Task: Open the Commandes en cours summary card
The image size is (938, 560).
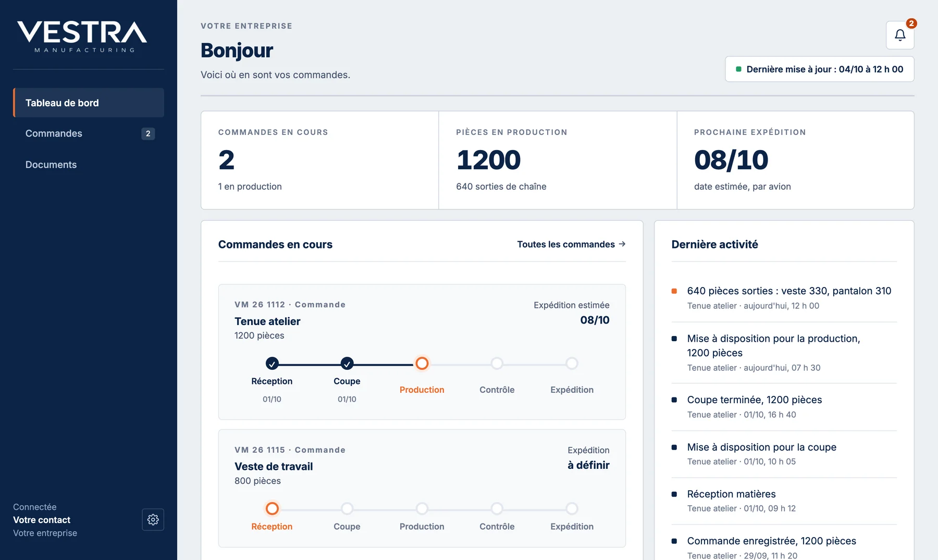Action: click(320, 160)
